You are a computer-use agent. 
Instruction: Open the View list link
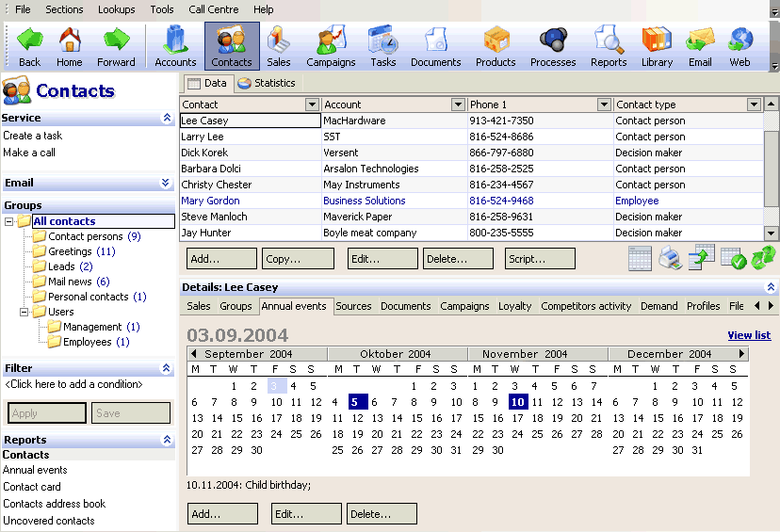749,335
